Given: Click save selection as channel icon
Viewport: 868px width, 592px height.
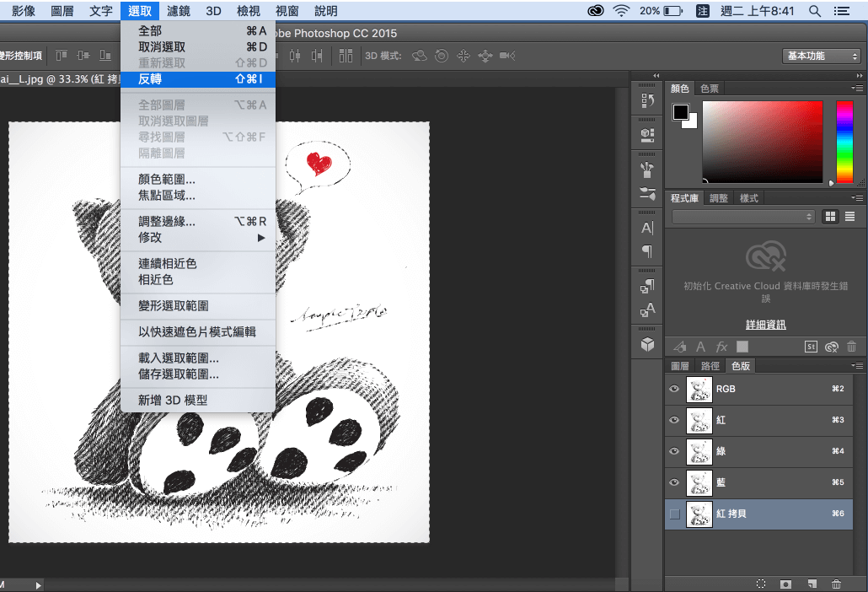Looking at the screenshot, I should click(x=785, y=584).
